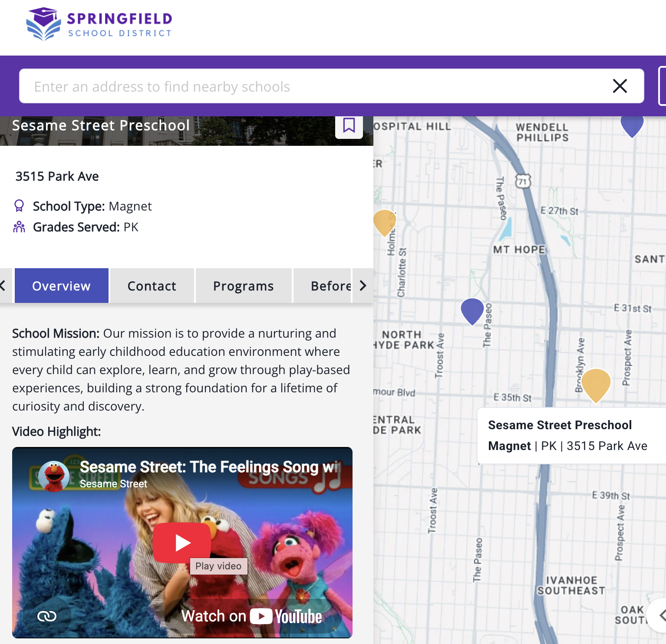666x644 pixels.
Task: Click Watch on YouTube
Action: [252, 616]
